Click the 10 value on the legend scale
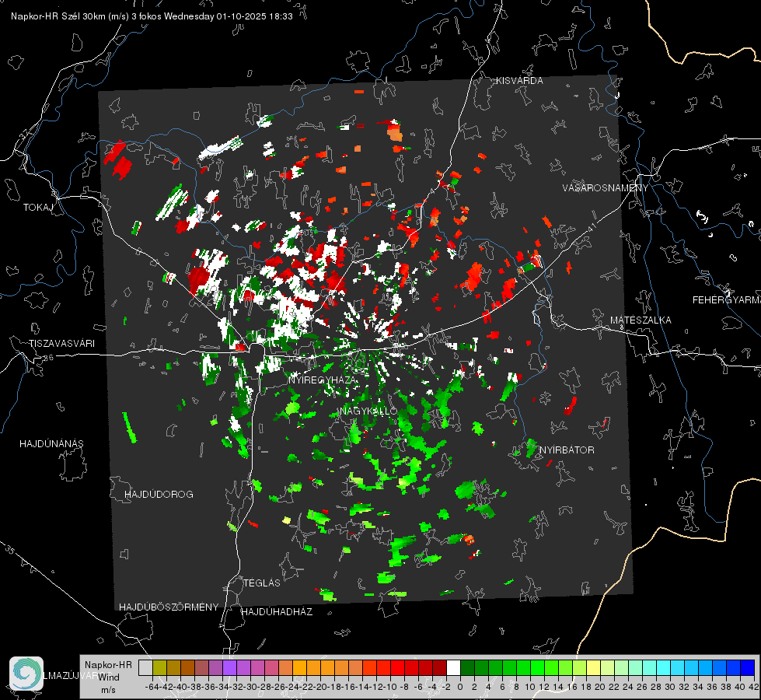 530,687
